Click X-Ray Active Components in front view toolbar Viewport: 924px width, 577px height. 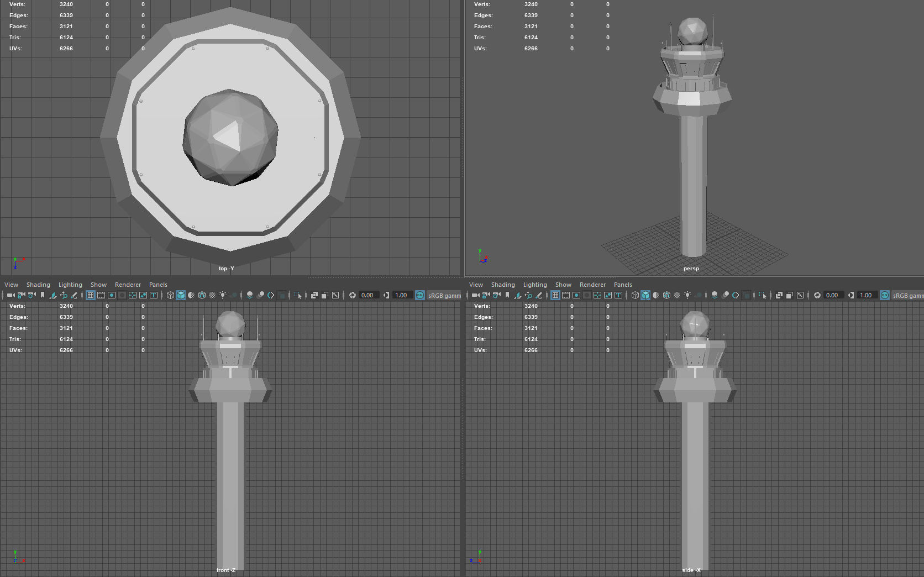click(x=325, y=295)
